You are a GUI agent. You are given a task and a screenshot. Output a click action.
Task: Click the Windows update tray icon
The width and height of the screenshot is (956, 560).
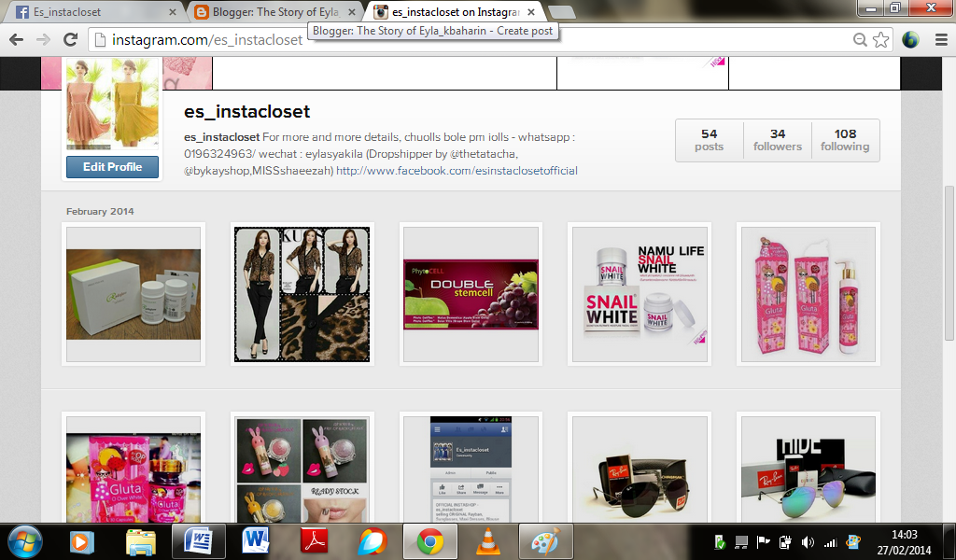point(853,541)
